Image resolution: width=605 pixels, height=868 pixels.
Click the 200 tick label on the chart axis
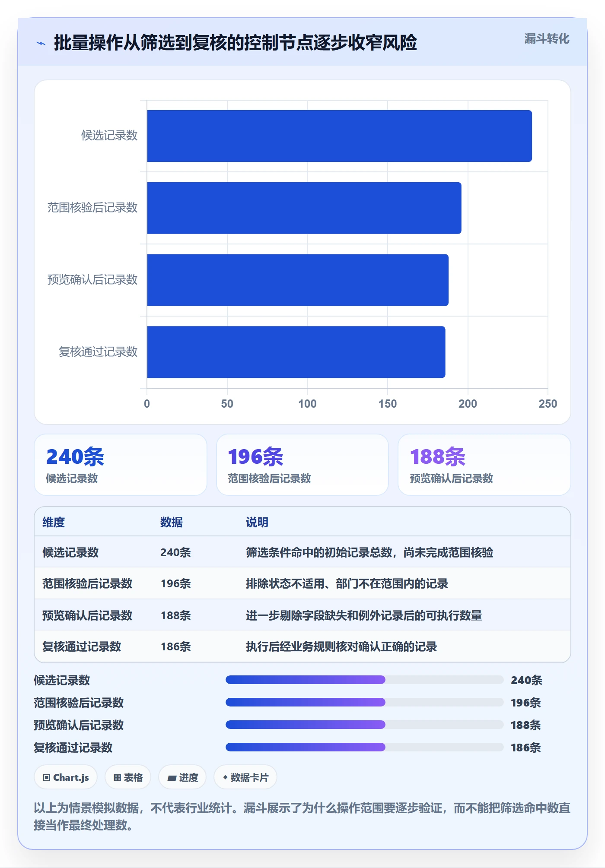click(468, 404)
